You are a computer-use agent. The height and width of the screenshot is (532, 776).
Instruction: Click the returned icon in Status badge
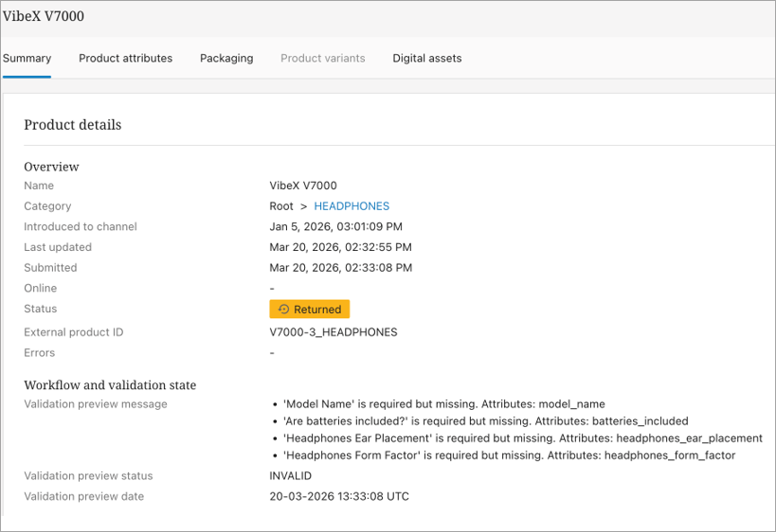283,310
